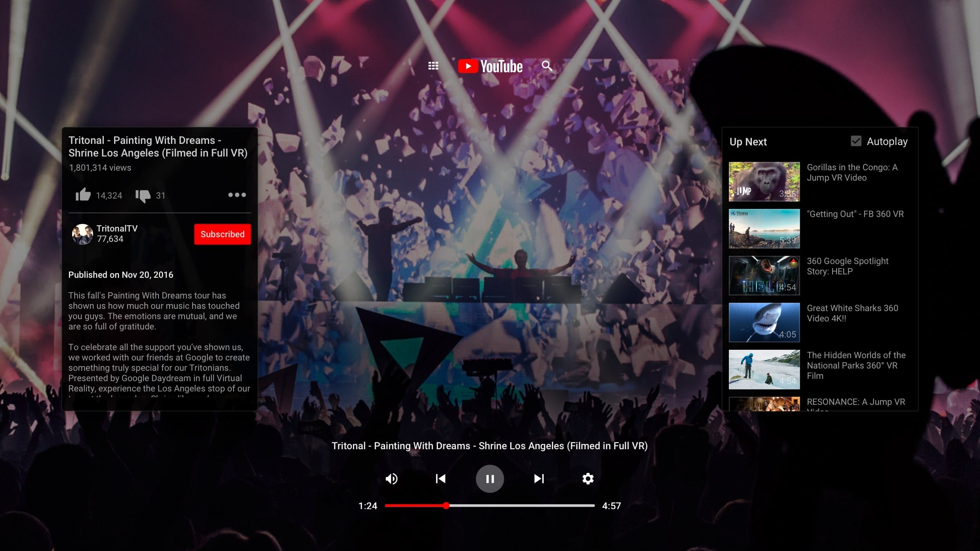Viewport: 980px width, 551px height.
Task: Click the volume/mute speaker icon
Action: (x=392, y=478)
